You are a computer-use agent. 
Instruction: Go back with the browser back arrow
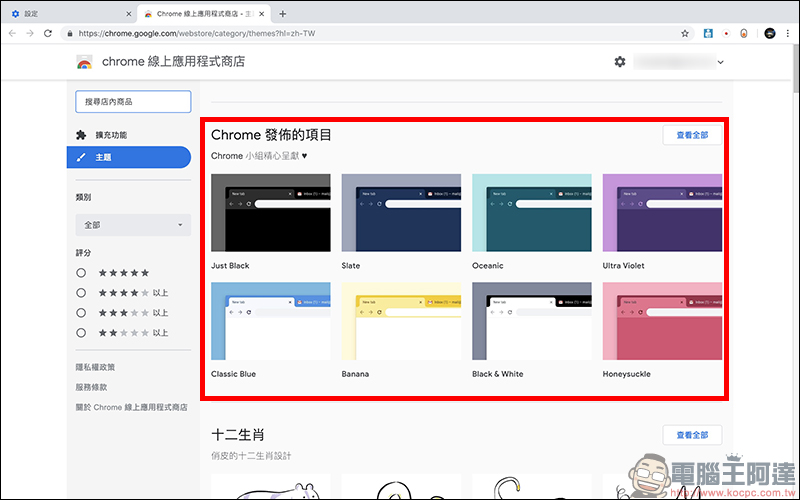12,33
